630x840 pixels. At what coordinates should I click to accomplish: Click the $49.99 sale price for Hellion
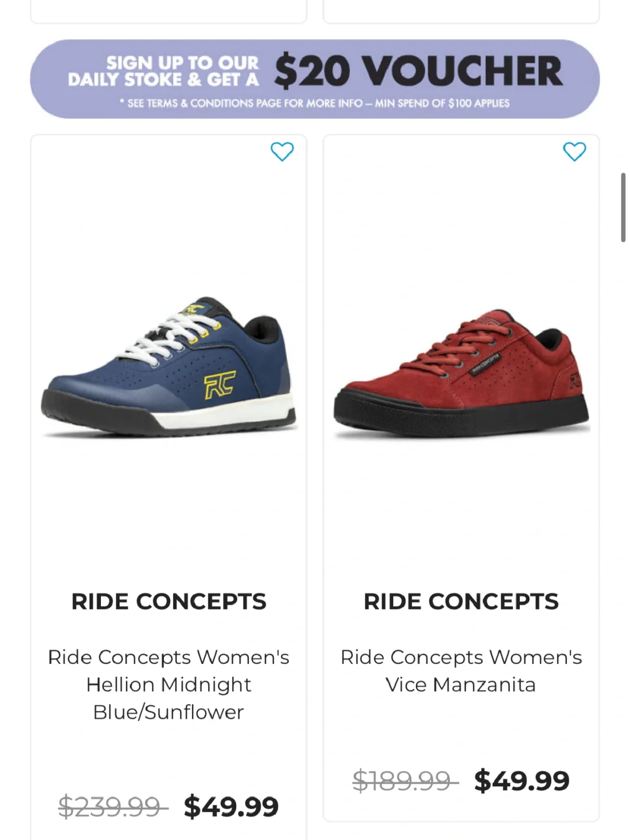pyautogui.click(x=231, y=807)
